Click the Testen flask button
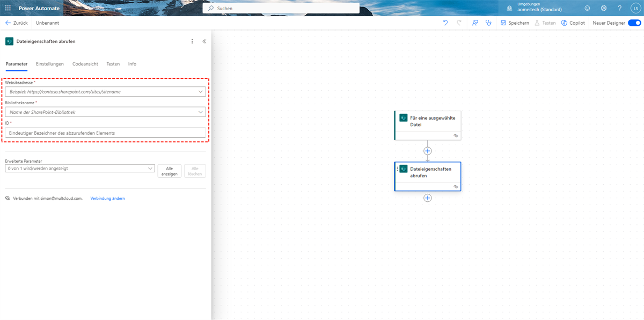Image resolution: width=644 pixels, height=320 pixels. pyautogui.click(x=545, y=23)
